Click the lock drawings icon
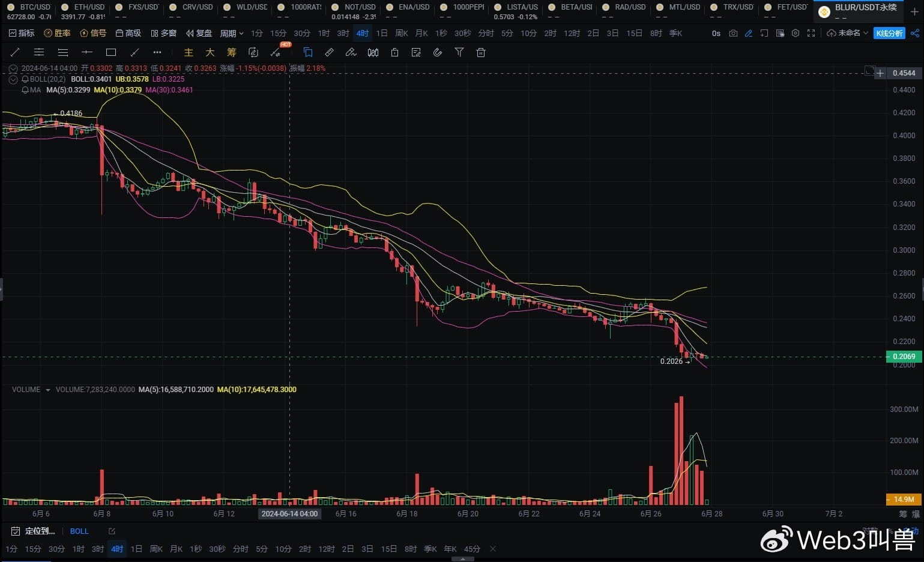Screen dimensions: 924x562 click(x=394, y=52)
